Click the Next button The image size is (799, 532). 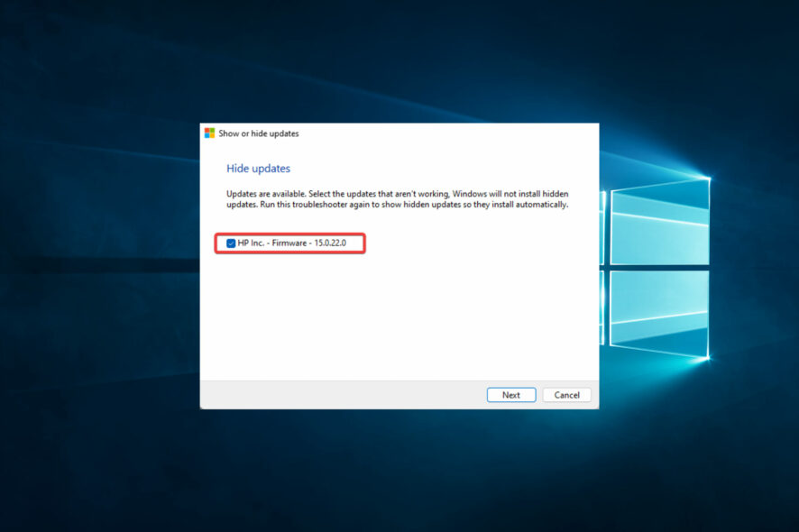[511, 395]
